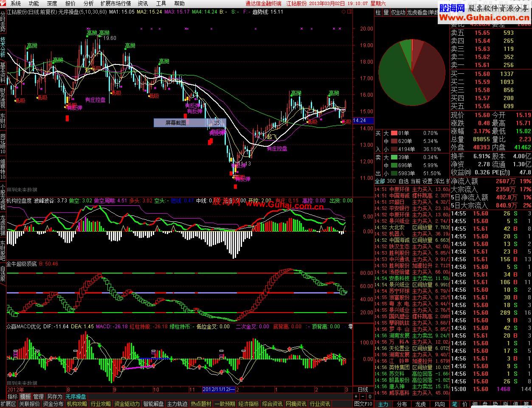Select the 财务透视 sidebar tab
This screenshot has width=532, height=408.
pos(3,98)
